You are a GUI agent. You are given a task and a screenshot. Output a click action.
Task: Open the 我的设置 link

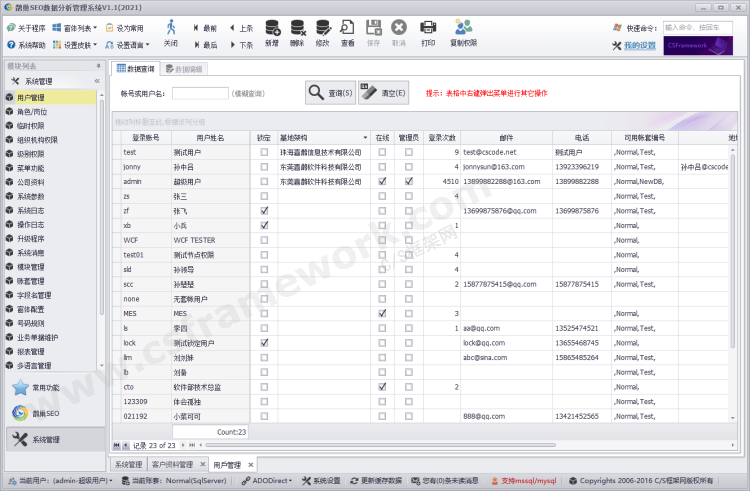click(x=640, y=45)
